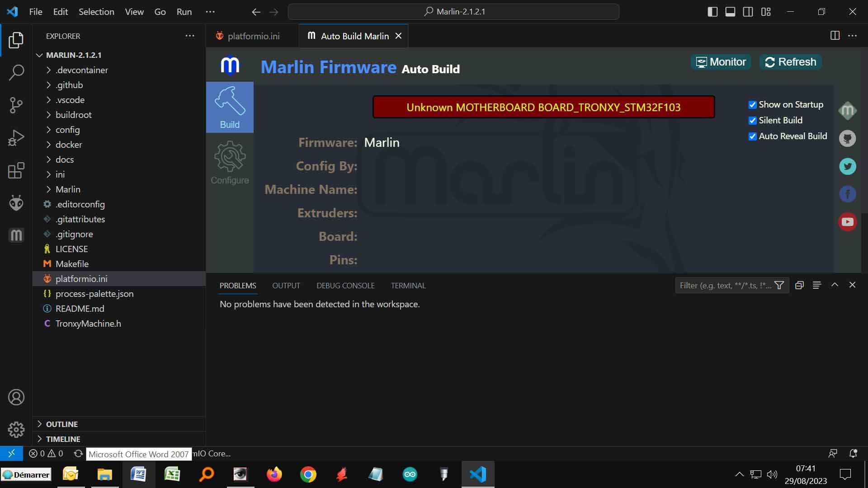Open the remote window status bar icon

11,453
